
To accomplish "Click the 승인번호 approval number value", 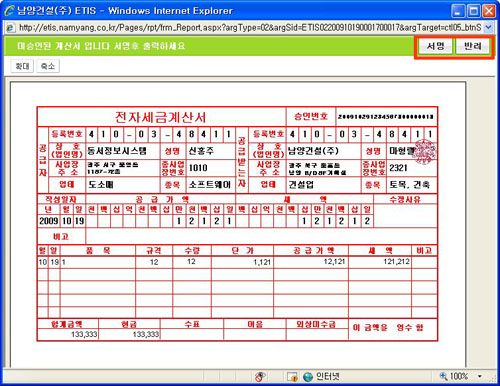I will point(386,117).
